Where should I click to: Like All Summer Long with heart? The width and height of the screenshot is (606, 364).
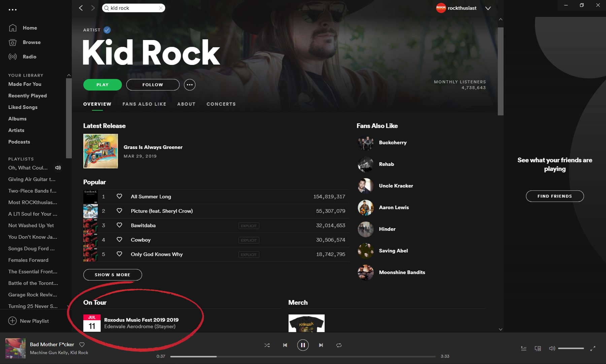(x=119, y=196)
